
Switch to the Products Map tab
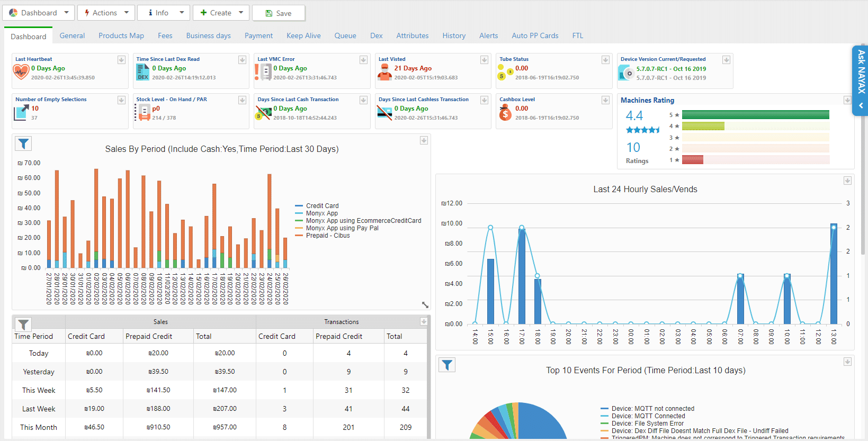pos(121,35)
